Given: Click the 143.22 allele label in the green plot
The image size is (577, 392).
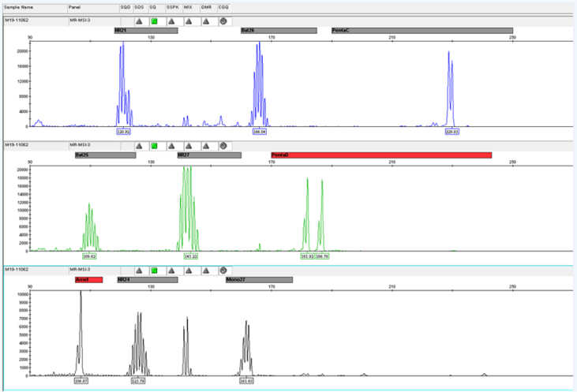Looking at the screenshot, I should (190, 256).
